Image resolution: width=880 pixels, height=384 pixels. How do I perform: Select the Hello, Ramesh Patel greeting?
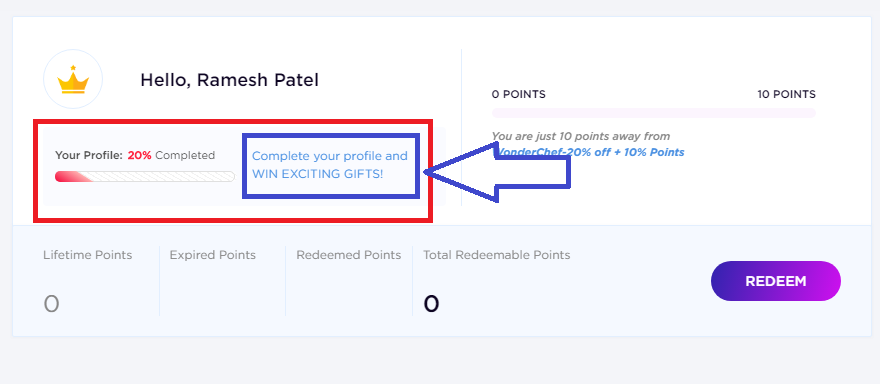[230, 80]
